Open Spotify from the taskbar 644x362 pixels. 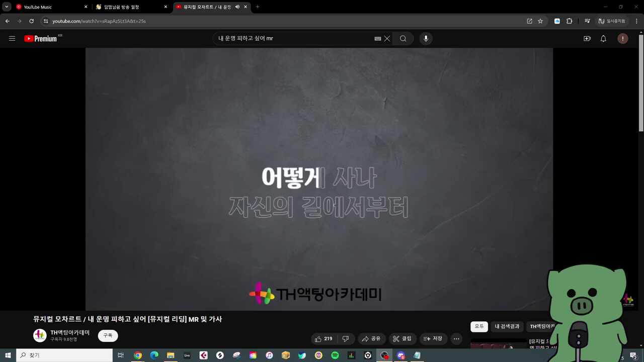point(335,355)
